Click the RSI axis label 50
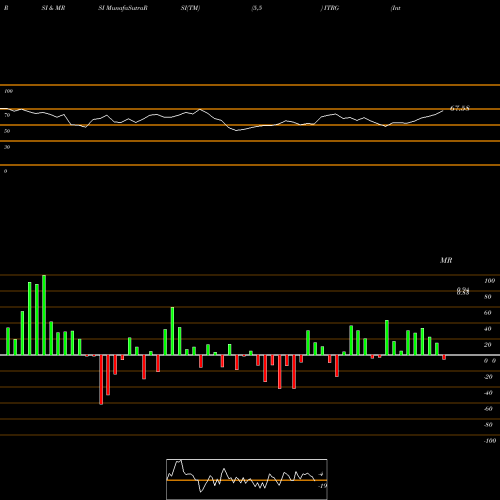Image resolution: width=500 pixels, height=500 pixels. click(7, 131)
